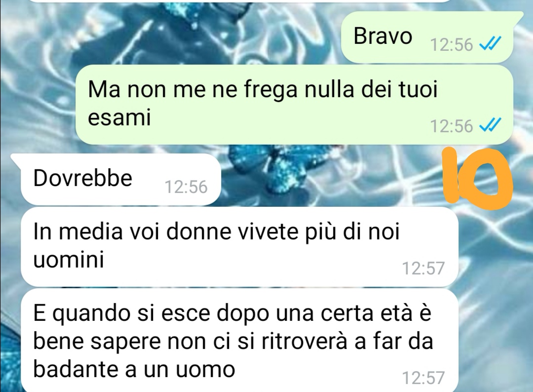Click the pointed tail of the Bravo bubble

pyautogui.click(x=517, y=15)
